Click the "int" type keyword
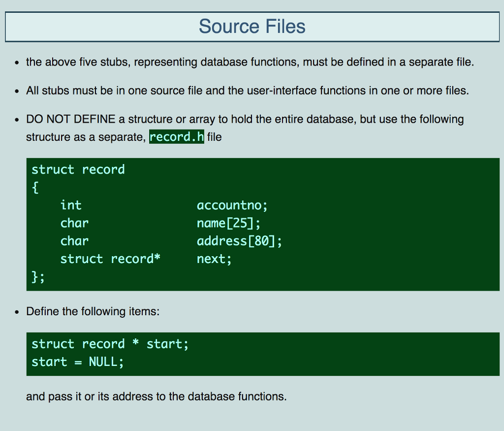 point(71,205)
